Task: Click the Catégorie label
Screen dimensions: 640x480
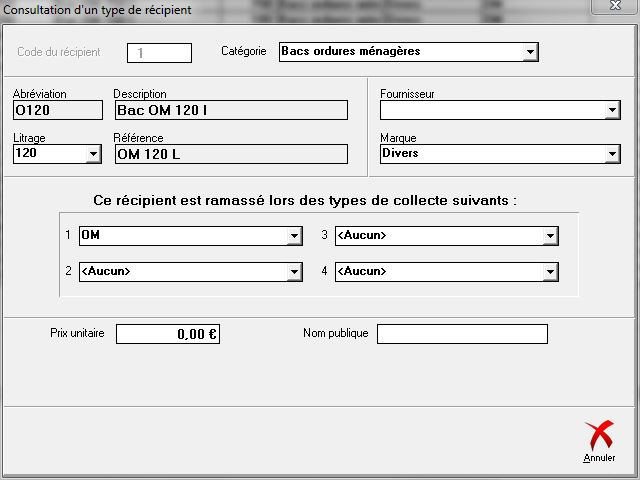Action: coord(243,50)
